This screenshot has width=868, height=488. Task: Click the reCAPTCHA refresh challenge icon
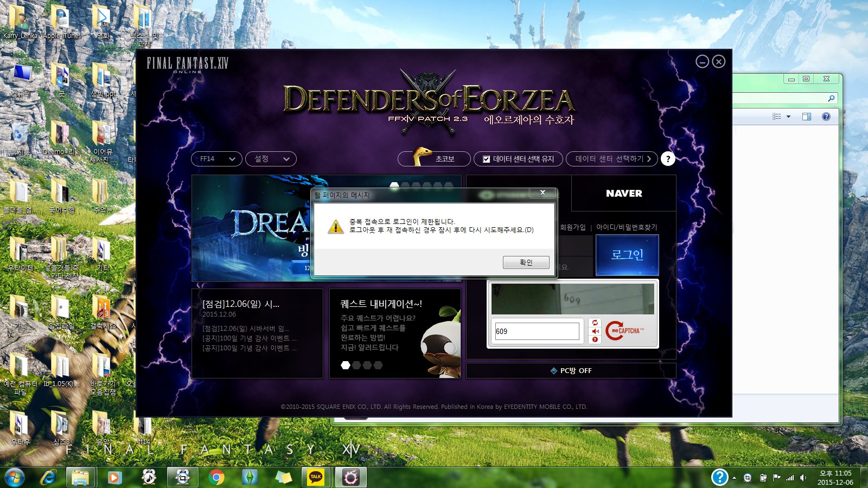(x=595, y=323)
